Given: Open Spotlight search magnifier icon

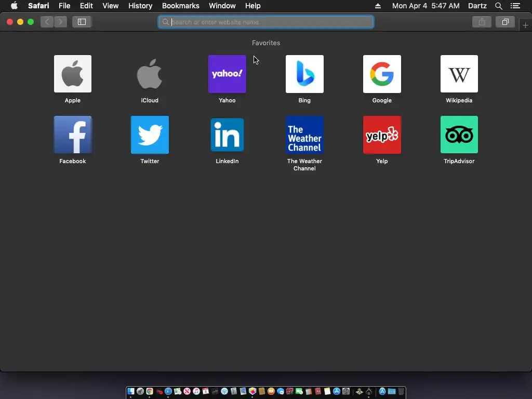Looking at the screenshot, I should coord(498,6).
